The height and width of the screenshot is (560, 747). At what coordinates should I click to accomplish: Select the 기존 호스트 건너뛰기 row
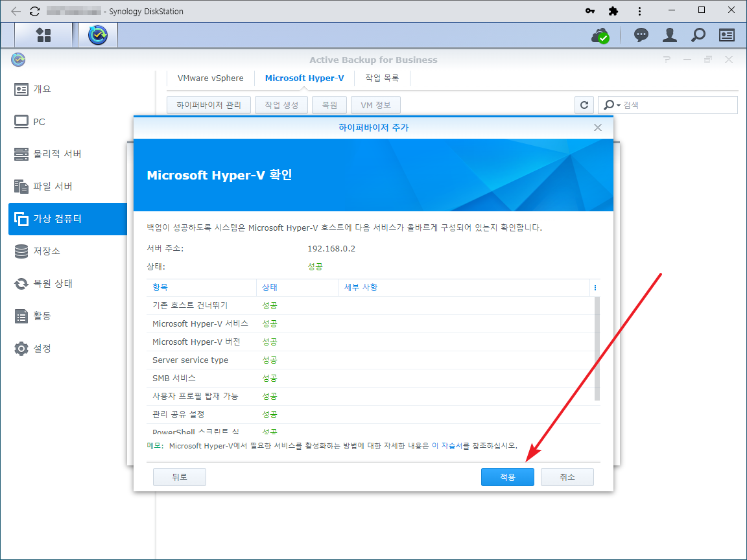(x=371, y=305)
